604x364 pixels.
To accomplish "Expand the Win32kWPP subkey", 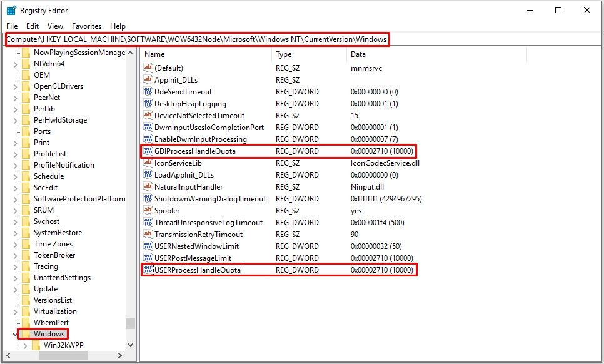I will click(26, 345).
